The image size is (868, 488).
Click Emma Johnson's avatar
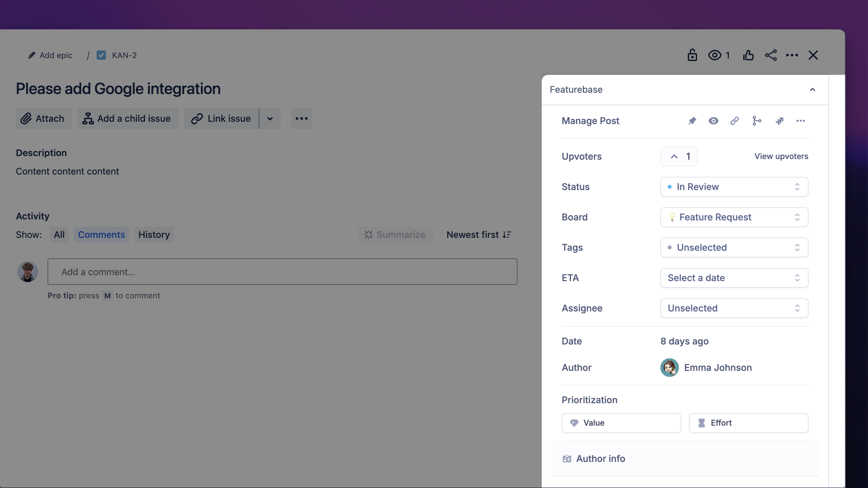click(x=669, y=368)
